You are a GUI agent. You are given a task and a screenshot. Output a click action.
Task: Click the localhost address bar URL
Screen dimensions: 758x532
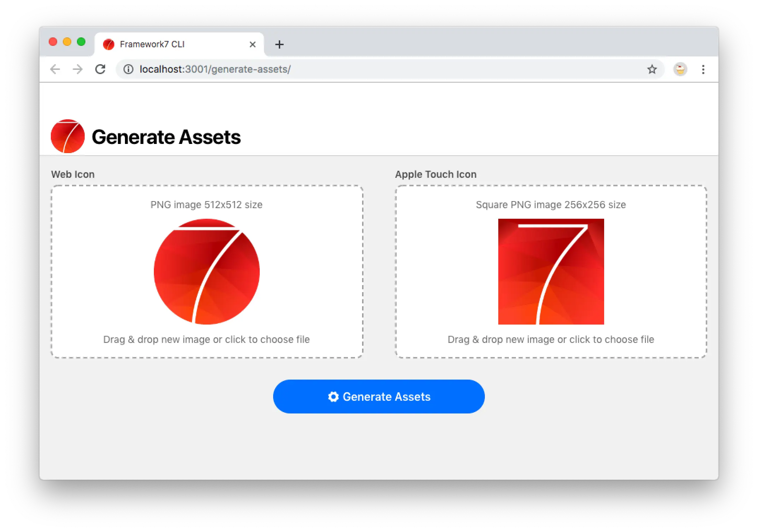tap(215, 69)
